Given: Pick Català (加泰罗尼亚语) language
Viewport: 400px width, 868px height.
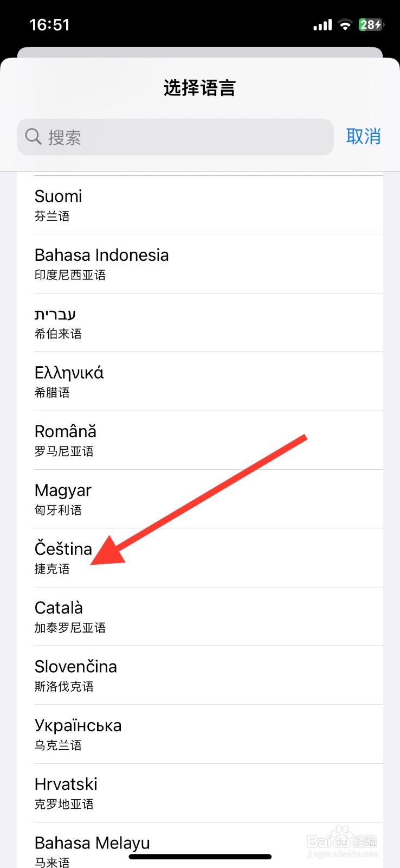Looking at the screenshot, I should click(x=199, y=616).
